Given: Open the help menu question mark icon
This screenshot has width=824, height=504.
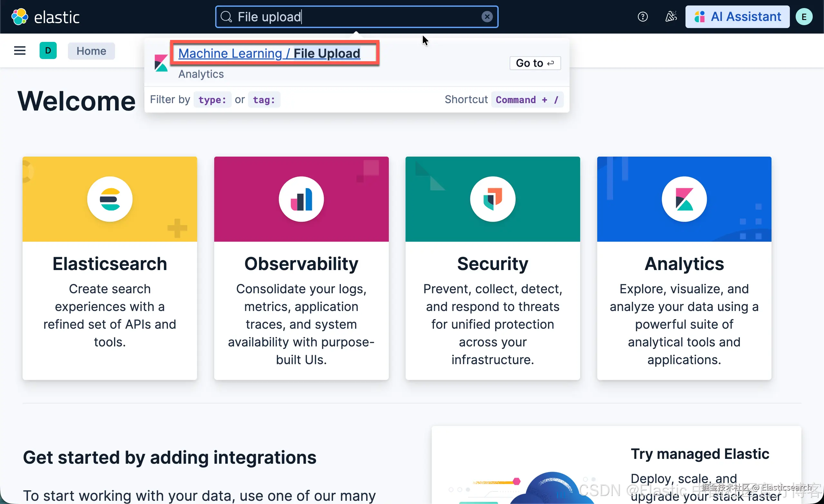Looking at the screenshot, I should pyautogui.click(x=642, y=17).
